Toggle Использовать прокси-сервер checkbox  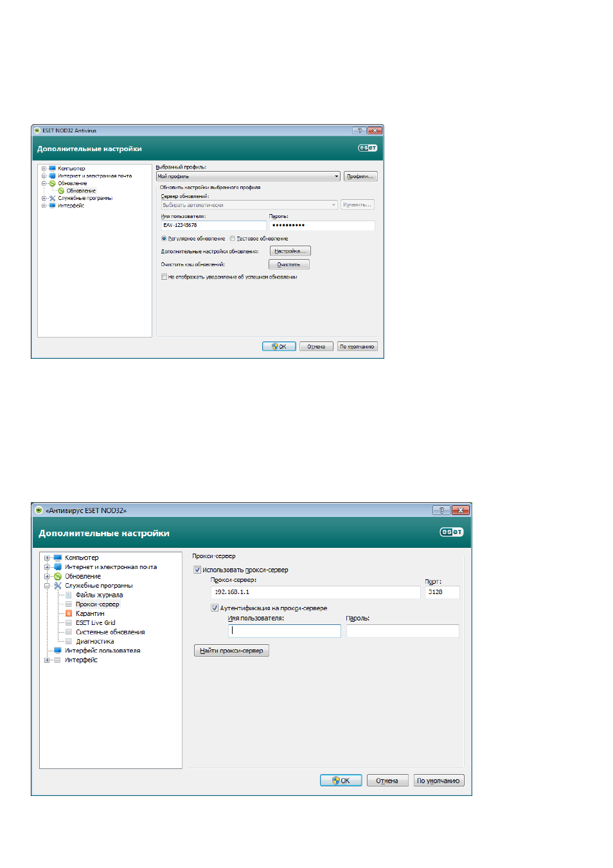point(197,570)
